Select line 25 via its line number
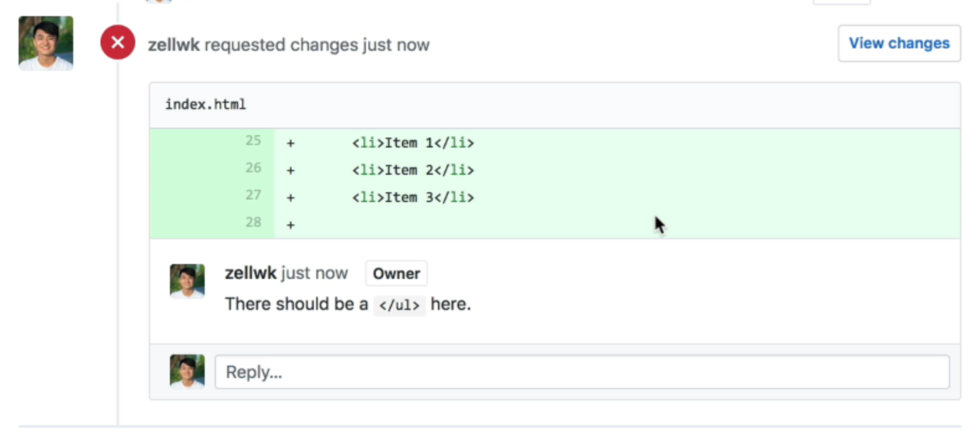 pyautogui.click(x=253, y=141)
